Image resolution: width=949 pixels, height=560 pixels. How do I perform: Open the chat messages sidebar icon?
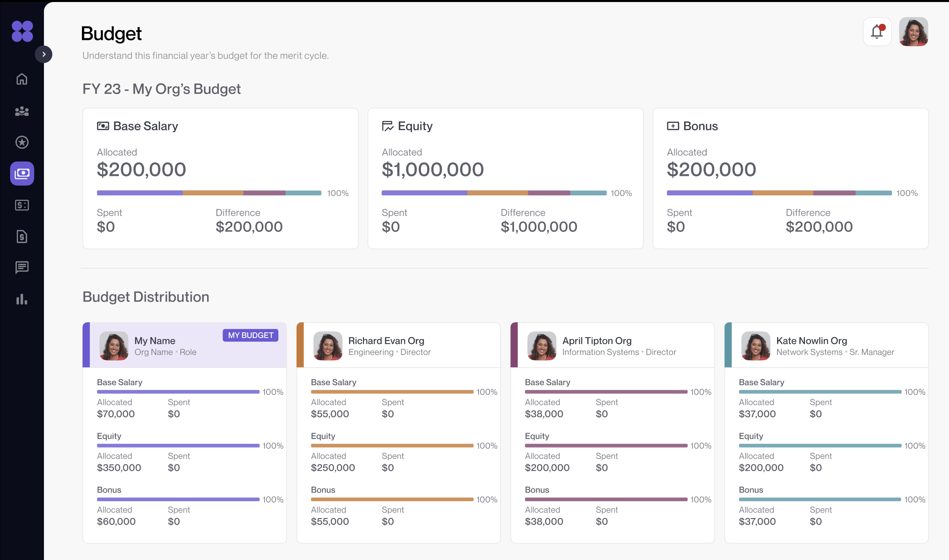[22, 268]
